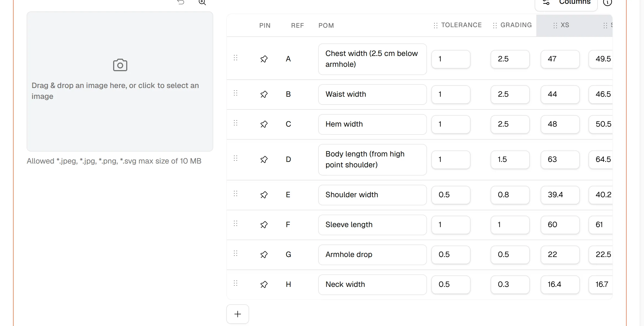Pin the Sleeve length row F
This screenshot has height=326, width=644.
264,225
